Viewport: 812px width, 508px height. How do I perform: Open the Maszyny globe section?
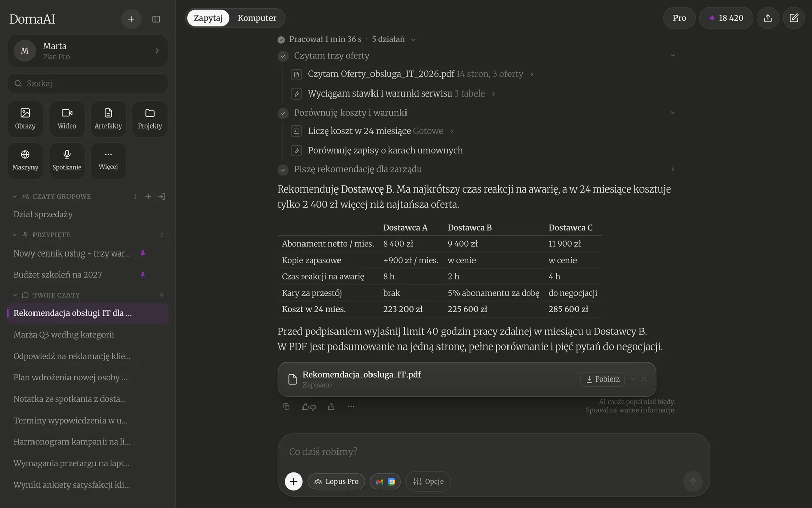point(25,161)
